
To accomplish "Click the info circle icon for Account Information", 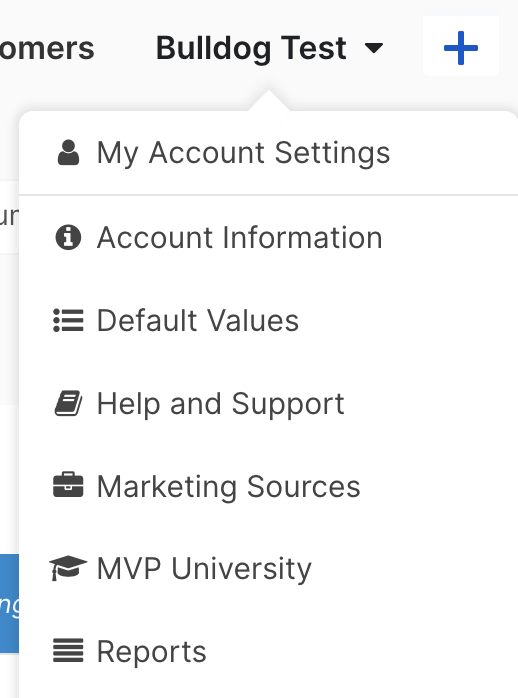I will click(68, 237).
